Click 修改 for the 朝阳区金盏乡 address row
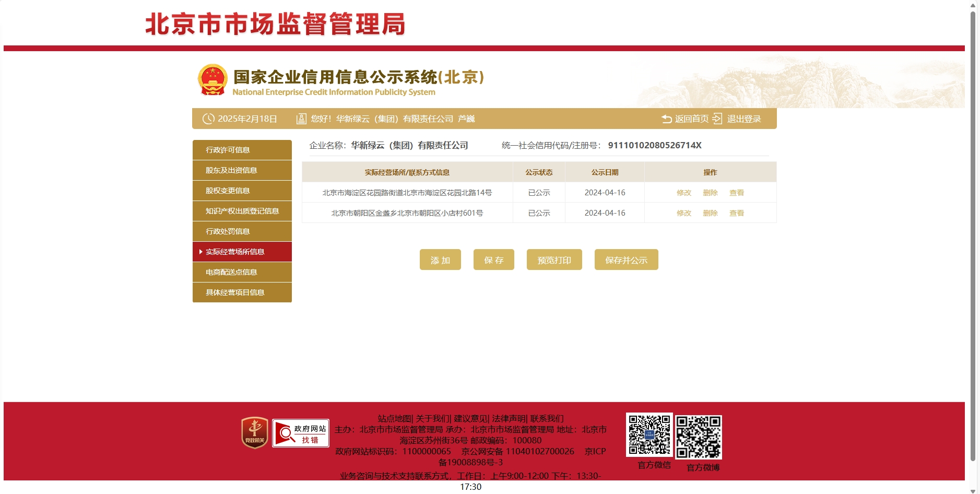980x494 pixels. [684, 213]
